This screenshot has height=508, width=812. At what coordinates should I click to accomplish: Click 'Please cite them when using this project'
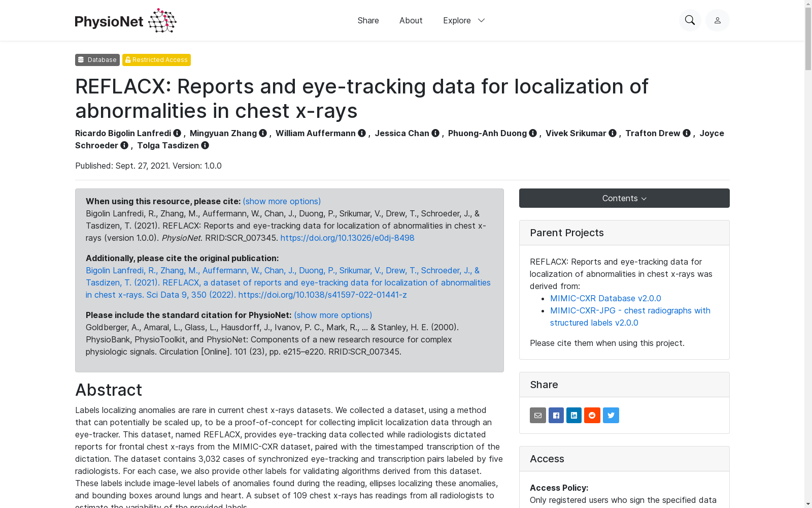click(607, 343)
